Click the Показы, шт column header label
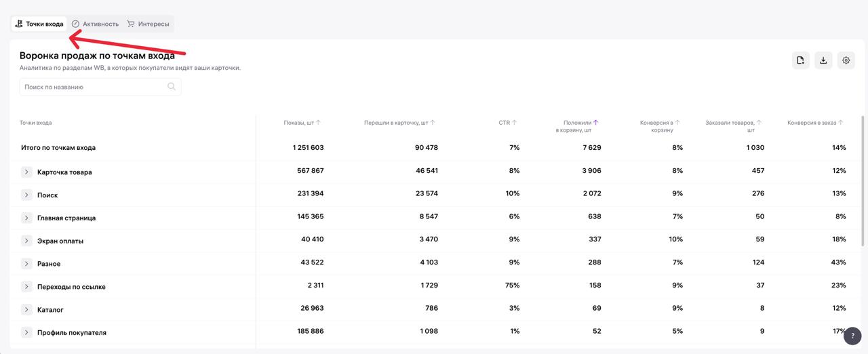The width and height of the screenshot is (868, 354). 299,123
